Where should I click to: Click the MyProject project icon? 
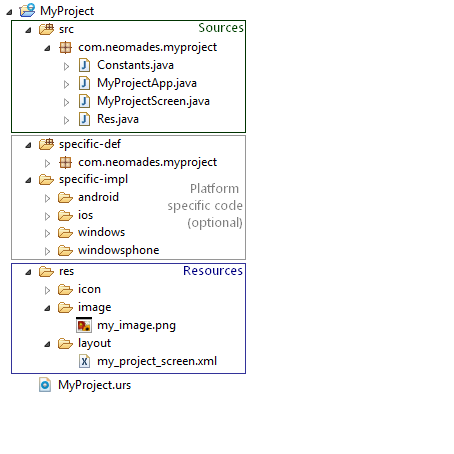click(x=27, y=10)
